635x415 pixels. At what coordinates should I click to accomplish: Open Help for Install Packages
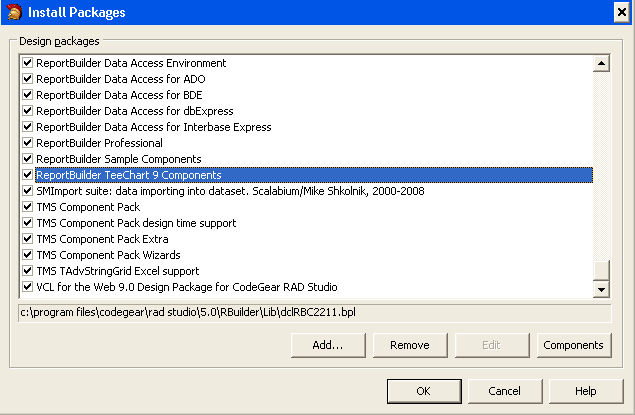point(586,391)
